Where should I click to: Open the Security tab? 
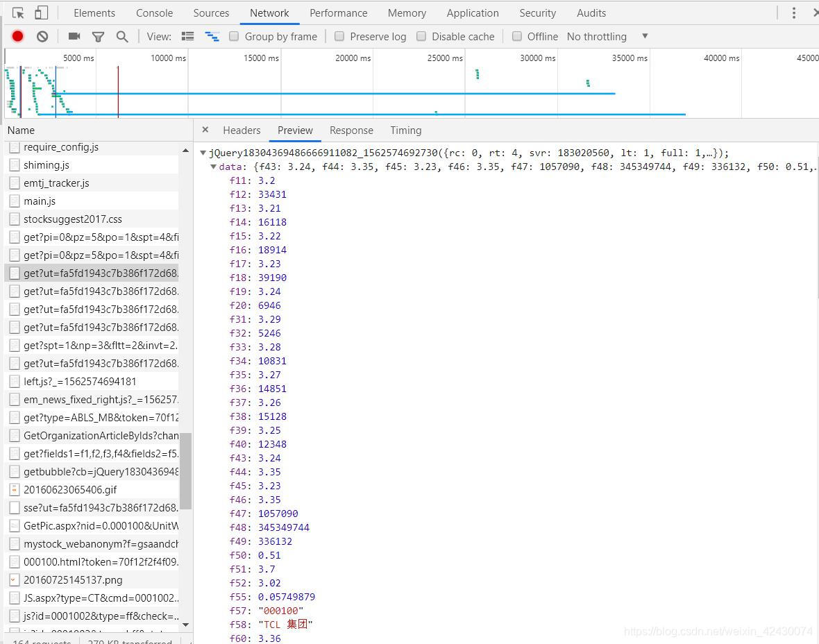pyautogui.click(x=537, y=13)
